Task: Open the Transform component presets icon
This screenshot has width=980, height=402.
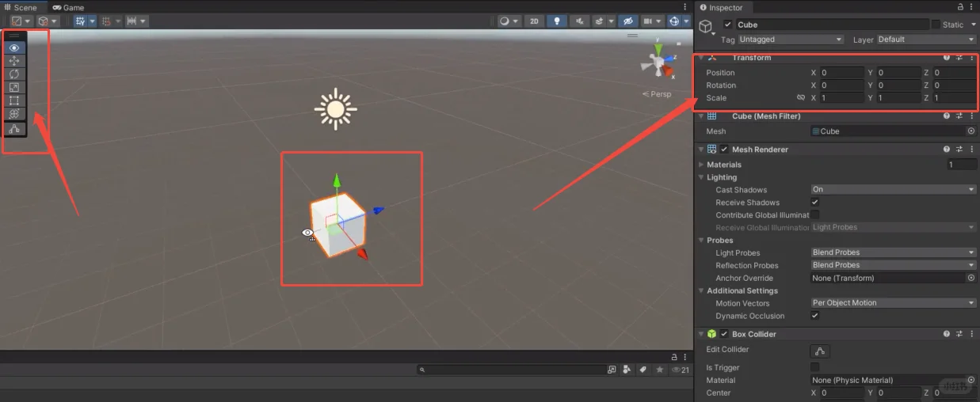Action: pyautogui.click(x=959, y=58)
